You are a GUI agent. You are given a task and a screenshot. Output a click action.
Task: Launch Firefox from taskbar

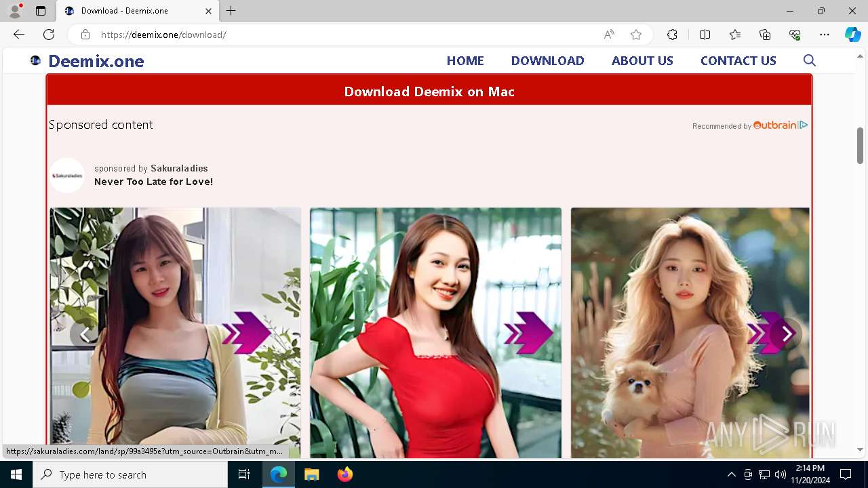(x=344, y=474)
